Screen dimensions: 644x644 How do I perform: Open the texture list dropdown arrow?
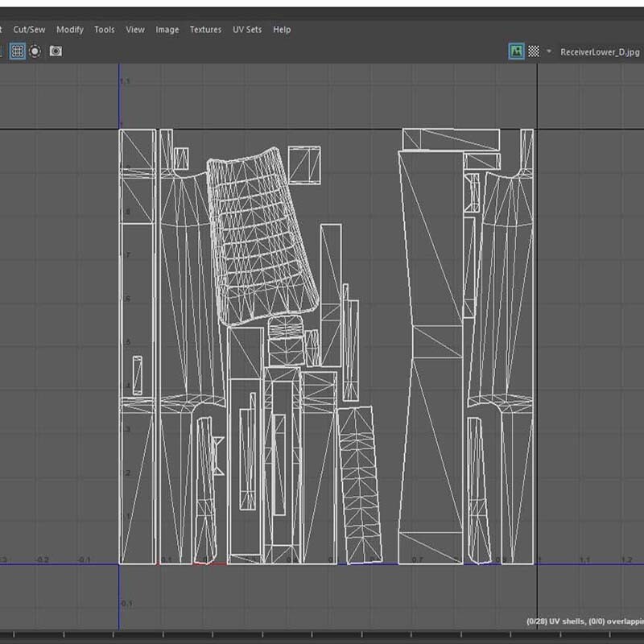pyautogui.click(x=549, y=52)
